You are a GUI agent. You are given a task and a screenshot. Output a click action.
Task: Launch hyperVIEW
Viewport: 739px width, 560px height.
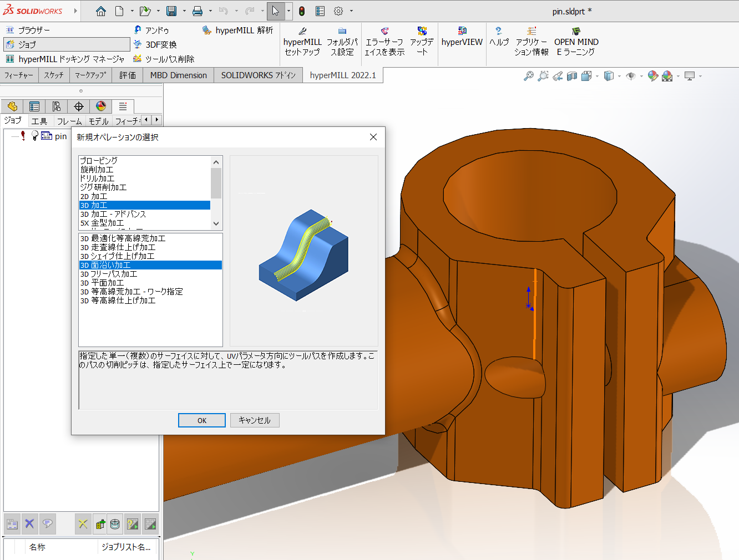point(462,38)
